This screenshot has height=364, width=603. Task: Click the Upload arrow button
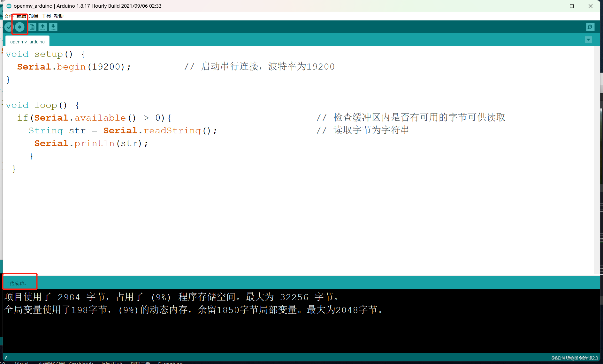[x=20, y=27]
